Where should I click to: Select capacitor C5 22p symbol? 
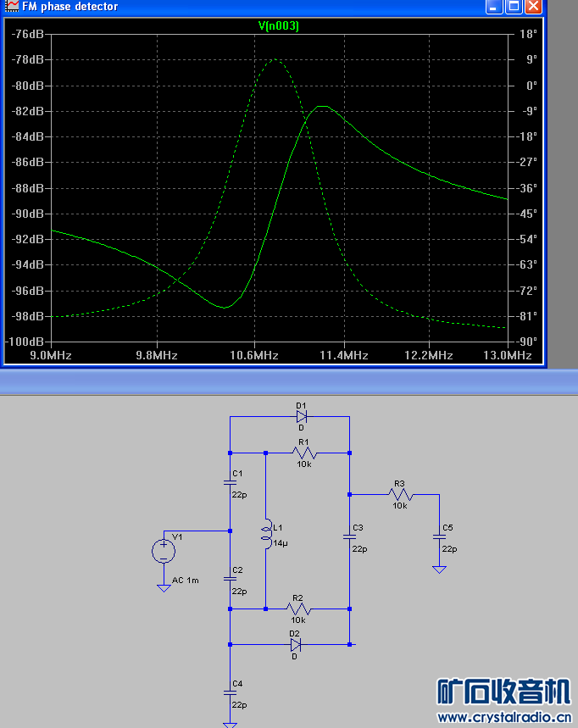439,536
